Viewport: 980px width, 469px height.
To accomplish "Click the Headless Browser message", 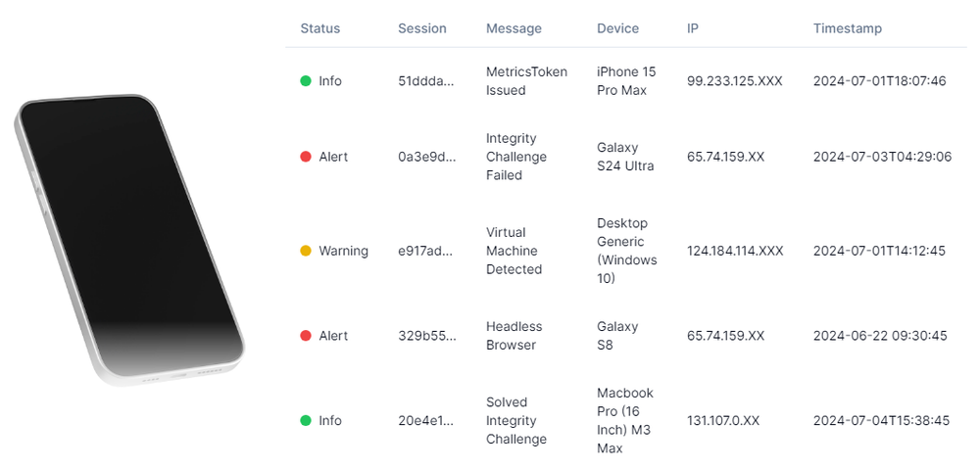I will click(514, 336).
